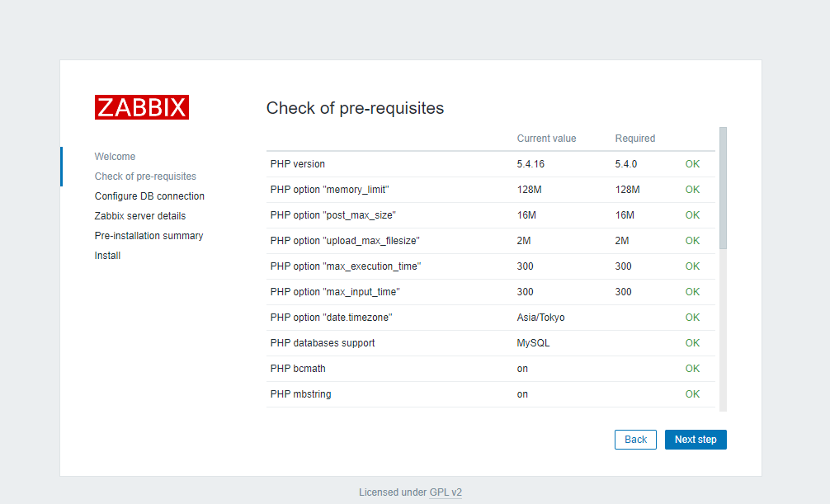Click the scrollbar track below the thumb

point(723,330)
